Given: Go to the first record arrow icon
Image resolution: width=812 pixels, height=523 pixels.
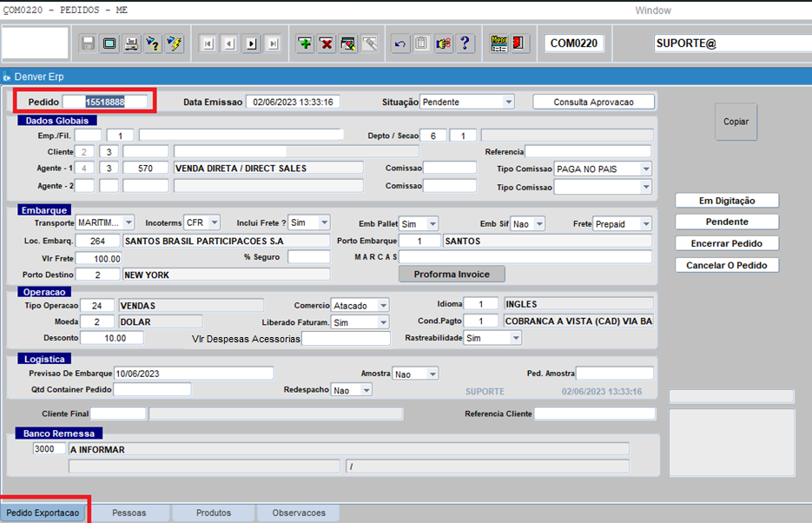Looking at the screenshot, I should [208, 44].
